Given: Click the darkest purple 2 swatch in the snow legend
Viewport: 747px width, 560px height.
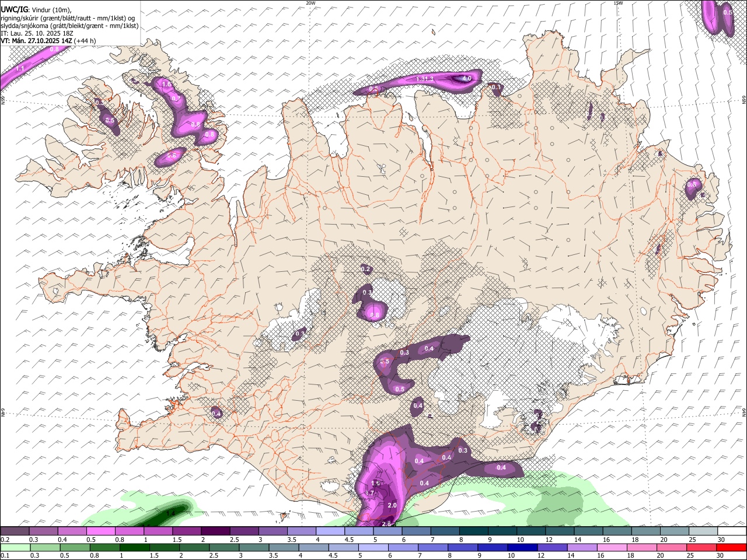Looking at the screenshot, I should (215, 531).
